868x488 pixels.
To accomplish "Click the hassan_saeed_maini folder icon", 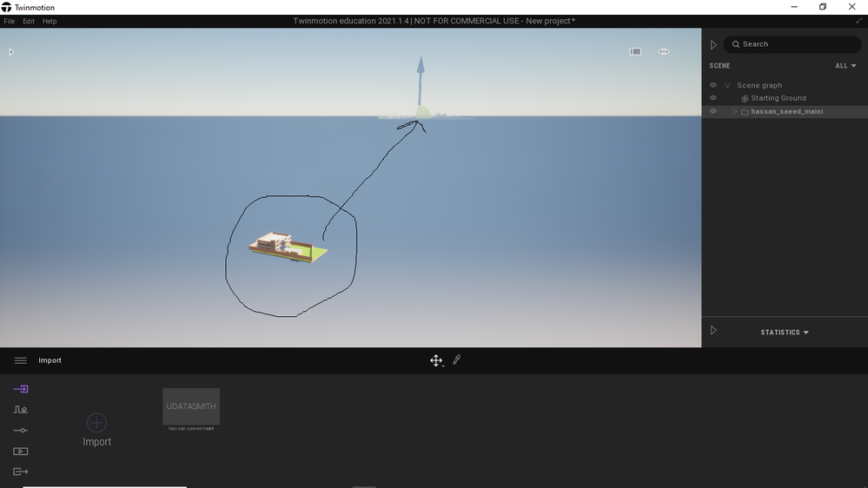I will click(745, 112).
